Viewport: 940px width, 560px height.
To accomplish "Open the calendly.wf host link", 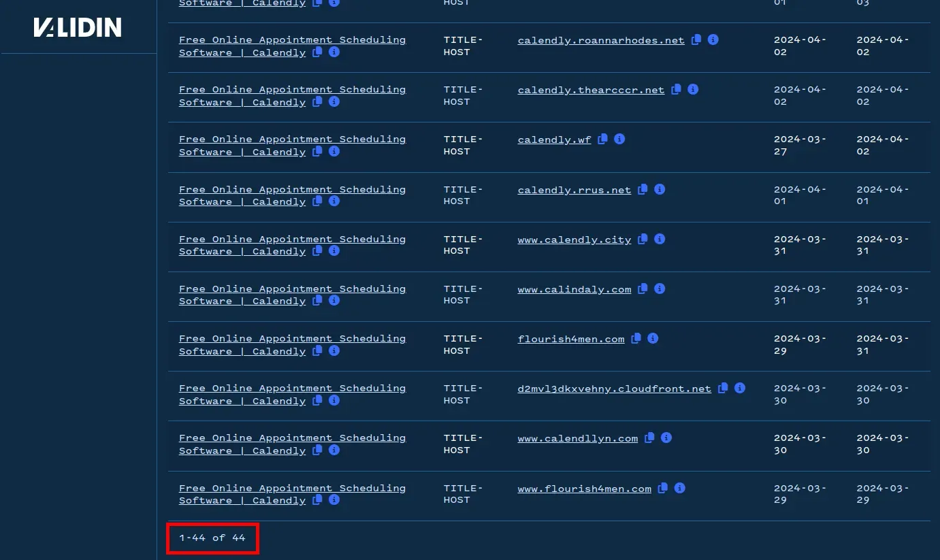I will point(554,139).
